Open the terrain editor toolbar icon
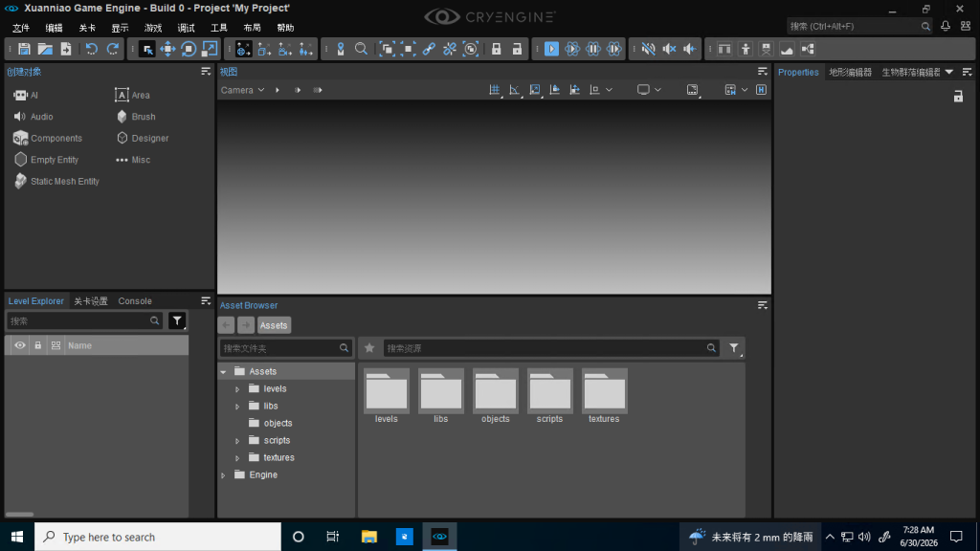980x551 pixels. click(x=787, y=49)
